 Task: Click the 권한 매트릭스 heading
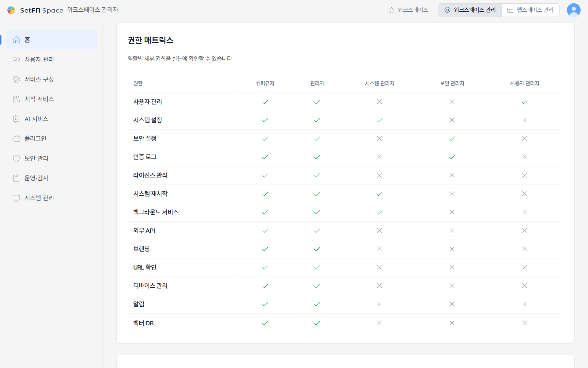[150, 40]
